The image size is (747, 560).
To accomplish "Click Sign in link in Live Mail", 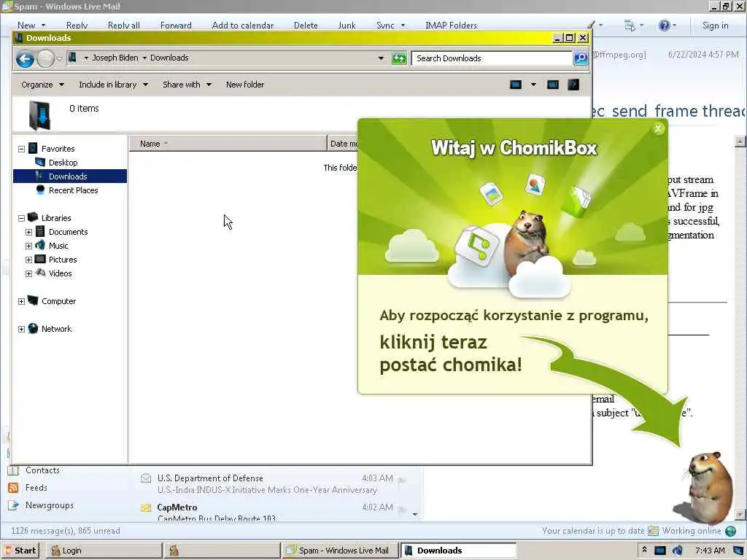I will 715,26.
